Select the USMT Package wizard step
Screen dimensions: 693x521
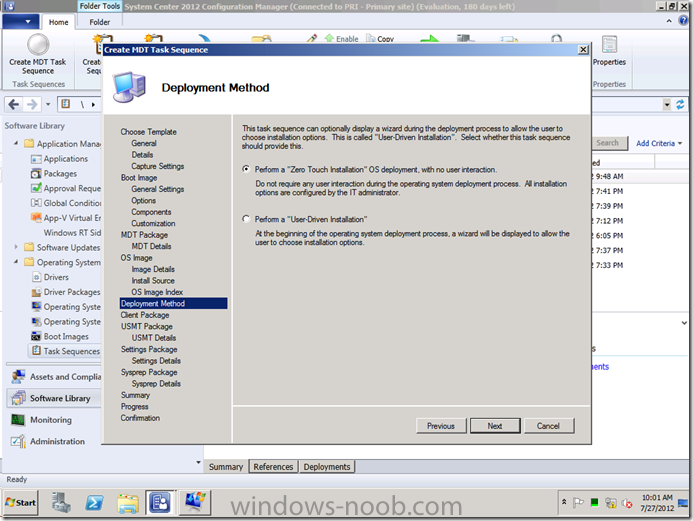point(147,327)
